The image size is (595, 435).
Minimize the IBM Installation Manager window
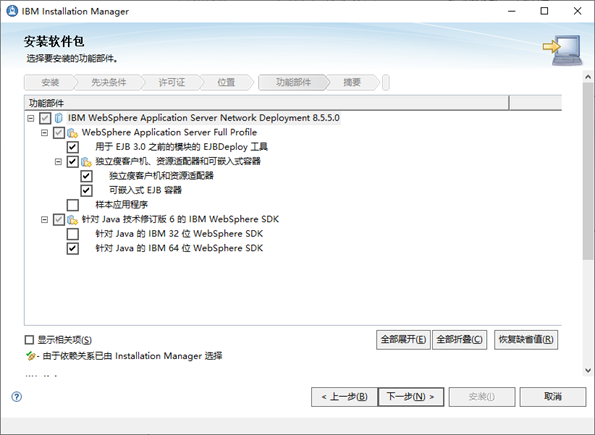(x=512, y=11)
